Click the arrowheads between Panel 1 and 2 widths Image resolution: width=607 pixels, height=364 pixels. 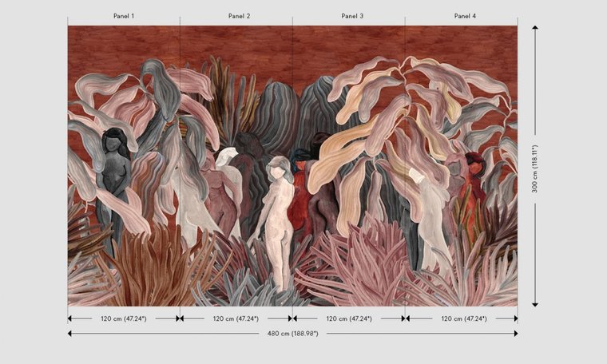[180, 318]
